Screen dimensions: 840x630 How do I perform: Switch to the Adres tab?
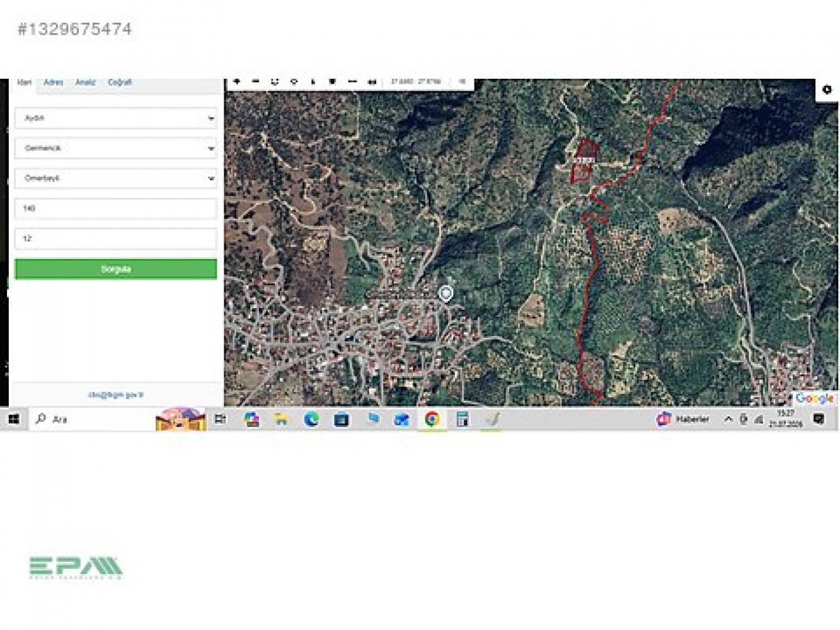(x=54, y=82)
